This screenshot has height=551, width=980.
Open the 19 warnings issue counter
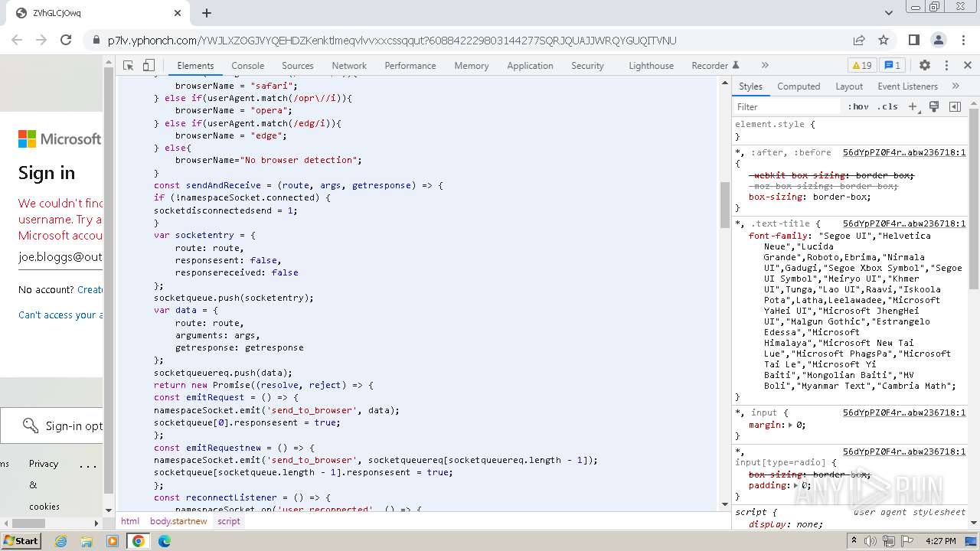coord(861,66)
